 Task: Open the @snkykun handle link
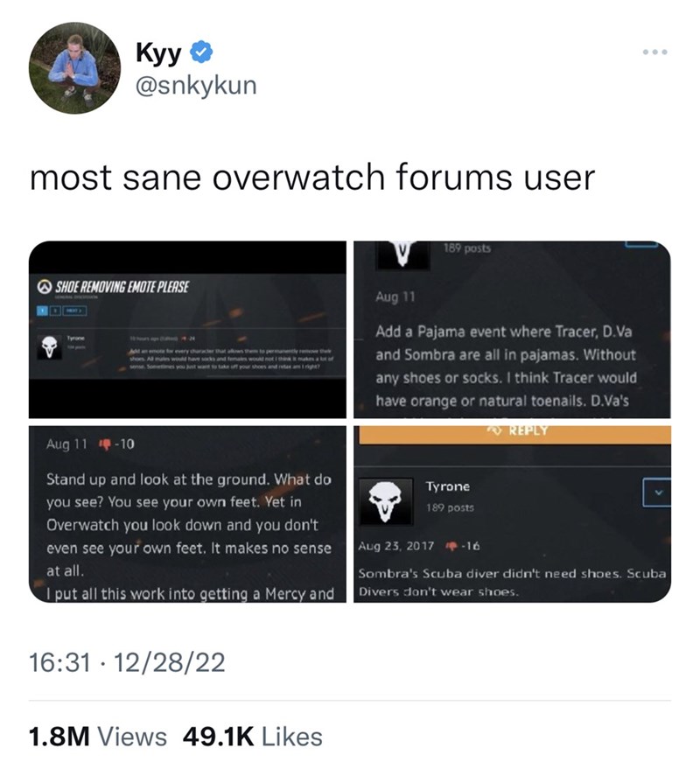(195, 86)
